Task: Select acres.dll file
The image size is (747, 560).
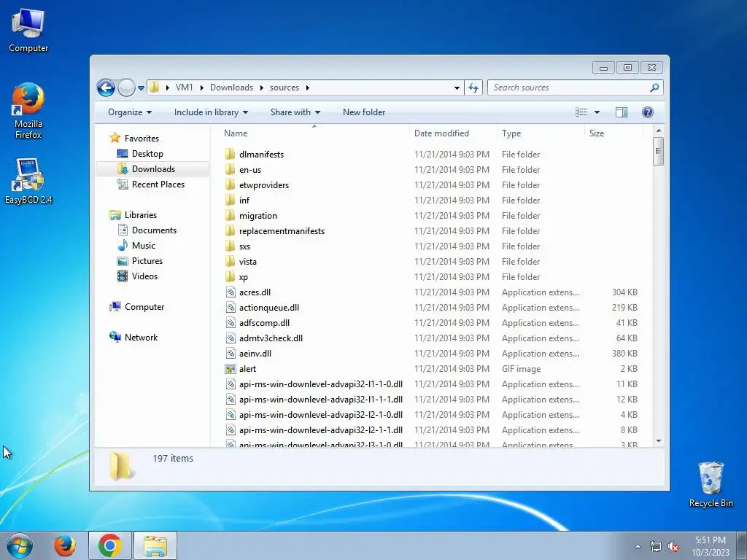Action: point(255,292)
